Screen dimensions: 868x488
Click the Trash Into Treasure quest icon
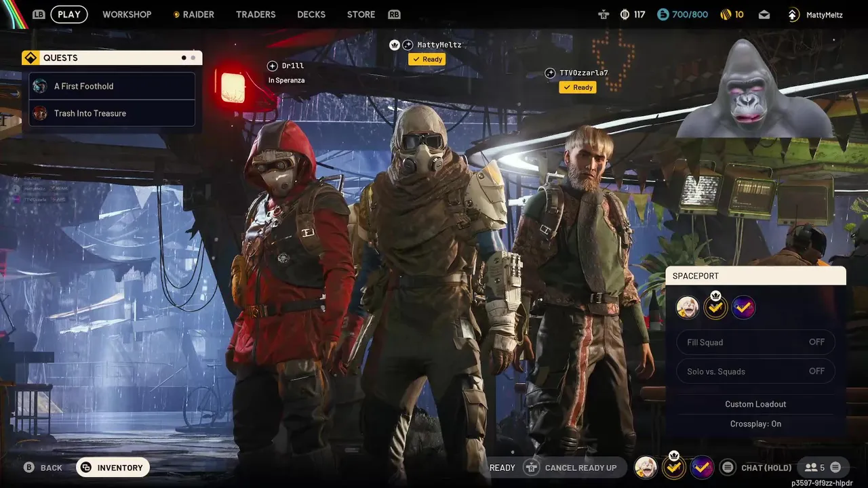click(x=40, y=113)
